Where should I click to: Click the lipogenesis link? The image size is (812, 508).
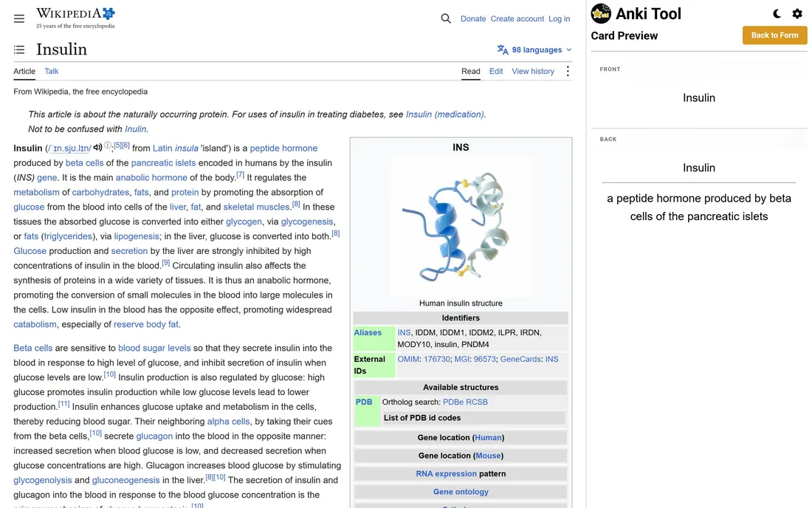click(137, 236)
